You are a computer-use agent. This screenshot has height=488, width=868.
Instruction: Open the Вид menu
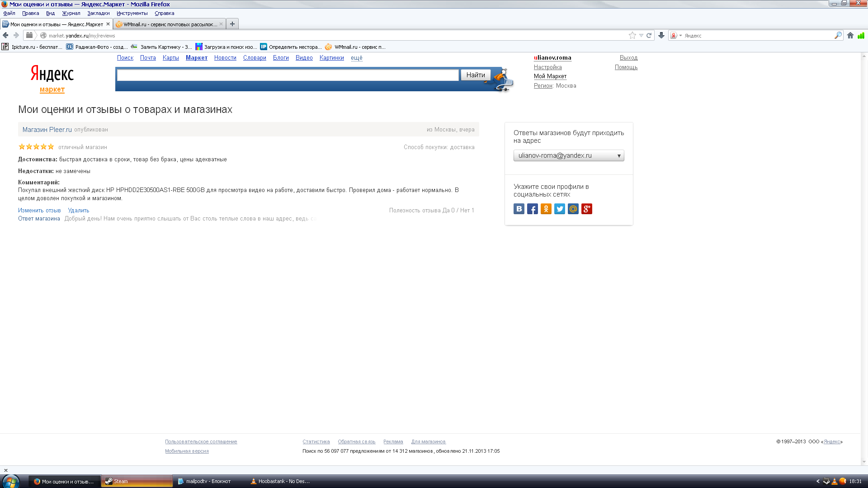coord(50,13)
